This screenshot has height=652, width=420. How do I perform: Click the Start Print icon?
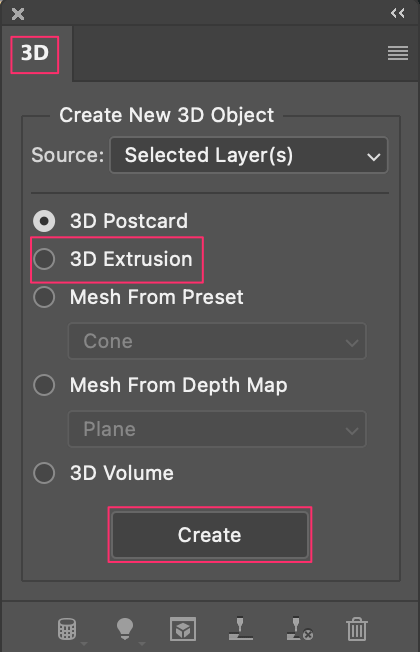pyautogui.click(x=241, y=629)
